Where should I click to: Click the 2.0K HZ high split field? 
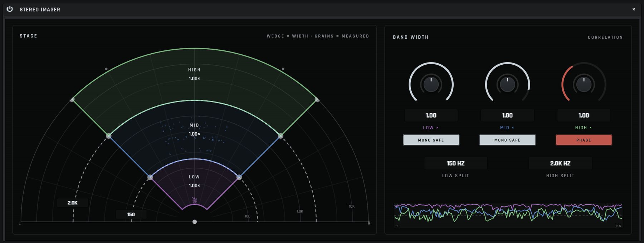coord(560,163)
